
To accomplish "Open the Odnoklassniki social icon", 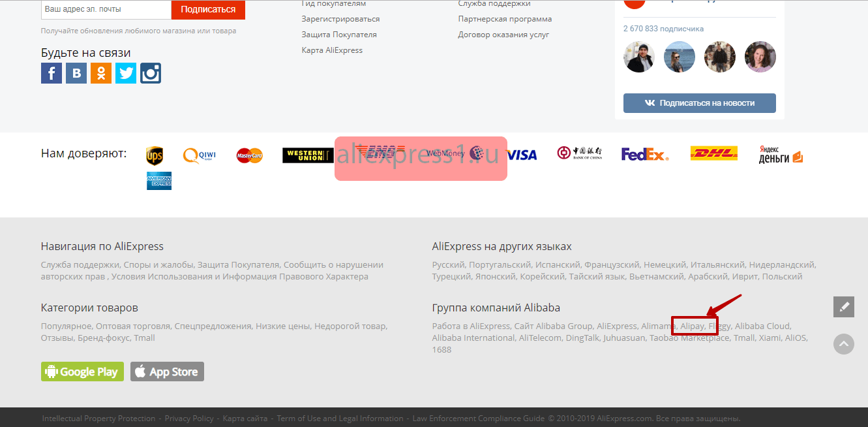I will [101, 73].
